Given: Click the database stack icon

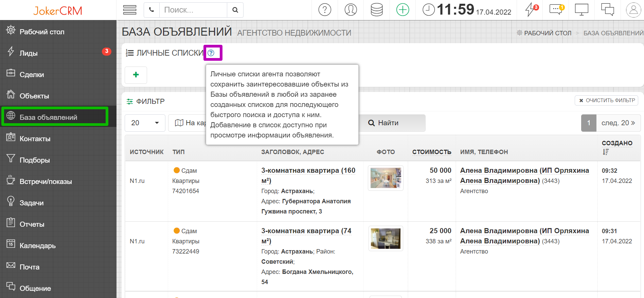Looking at the screenshot, I should [x=376, y=10].
